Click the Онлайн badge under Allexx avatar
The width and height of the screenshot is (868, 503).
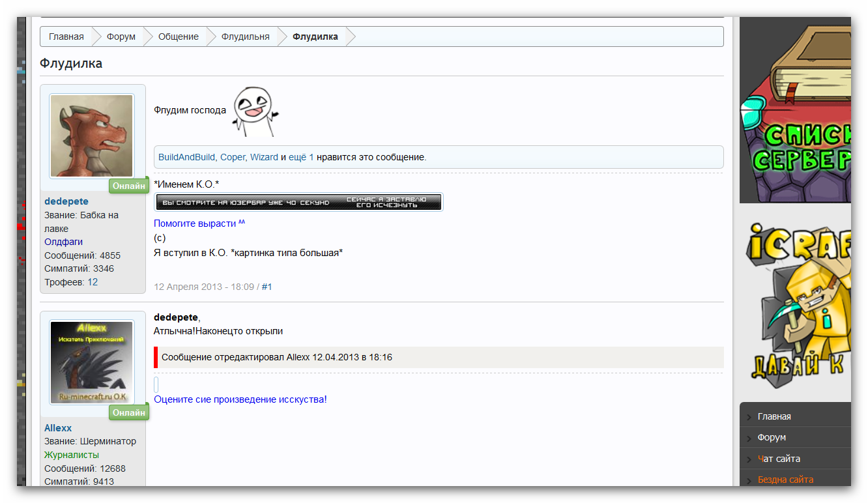tap(129, 412)
